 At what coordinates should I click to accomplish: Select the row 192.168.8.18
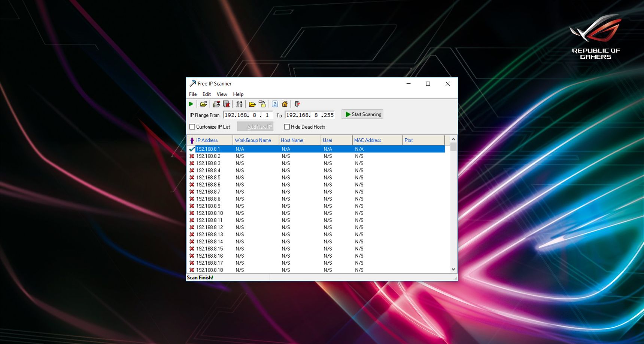316,270
